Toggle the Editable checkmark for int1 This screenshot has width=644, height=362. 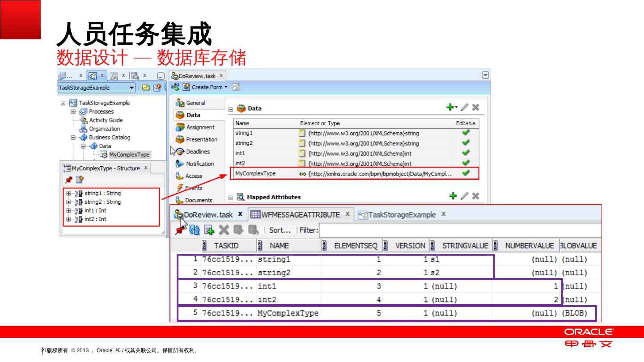(x=466, y=153)
